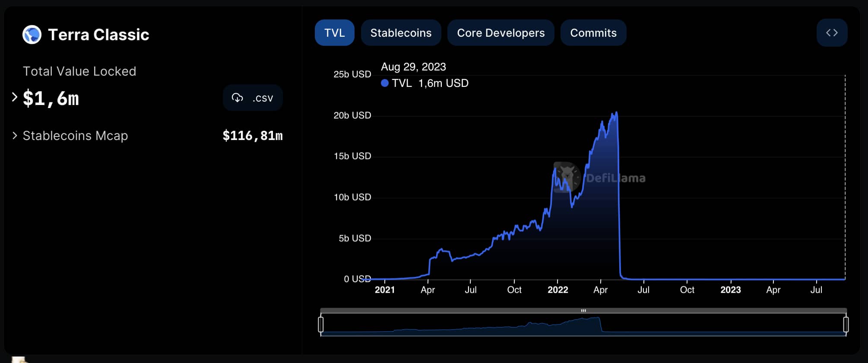This screenshot has width=868, height=363.
Task: Click the top grip of the range selector
Action: click(x=583, y=310)
